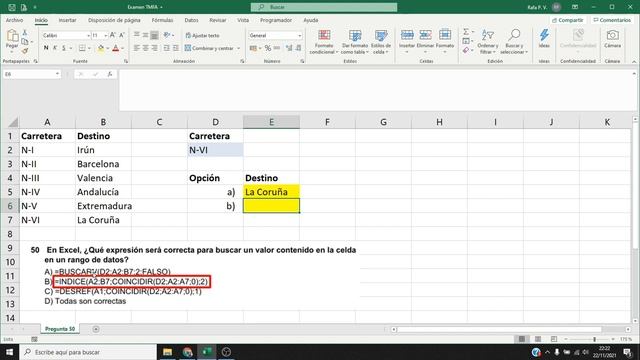Open Estilos de celda dropdown
640x360 pixels.
(x=381, y=42)
